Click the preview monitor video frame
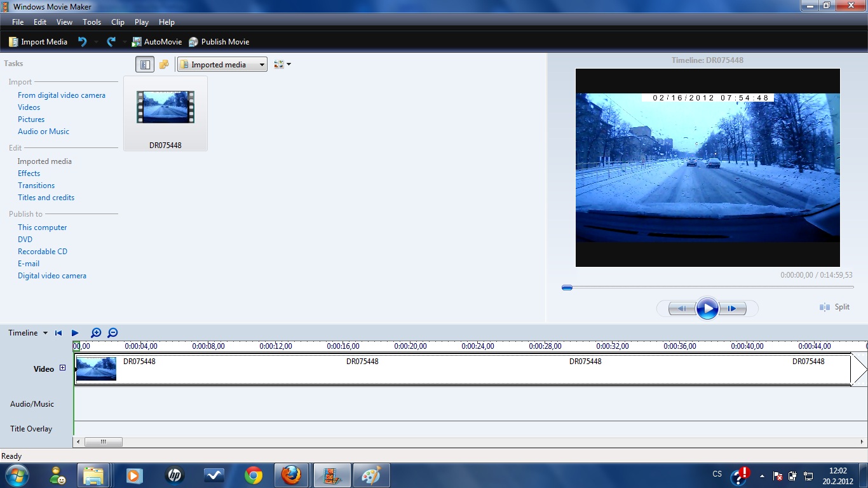The height and width of the screenshot is (488, 868). point(708,168)
